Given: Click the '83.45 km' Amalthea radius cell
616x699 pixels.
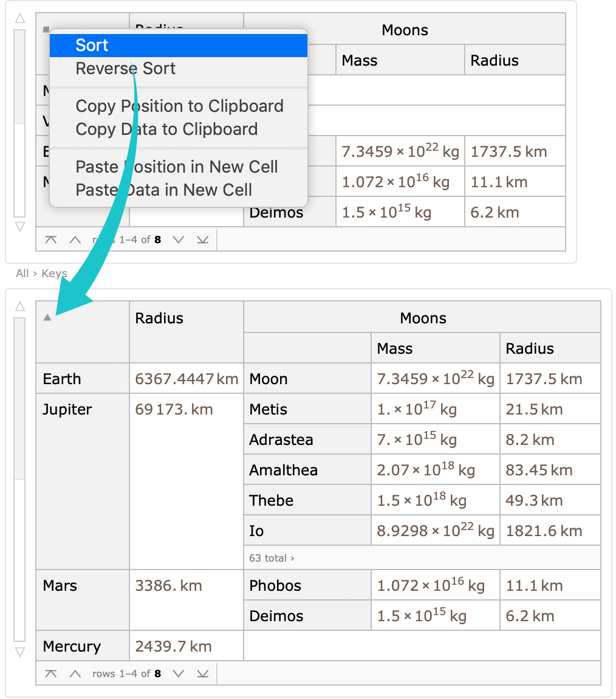Looking at the screenshot, I should [x=550, y=470].
